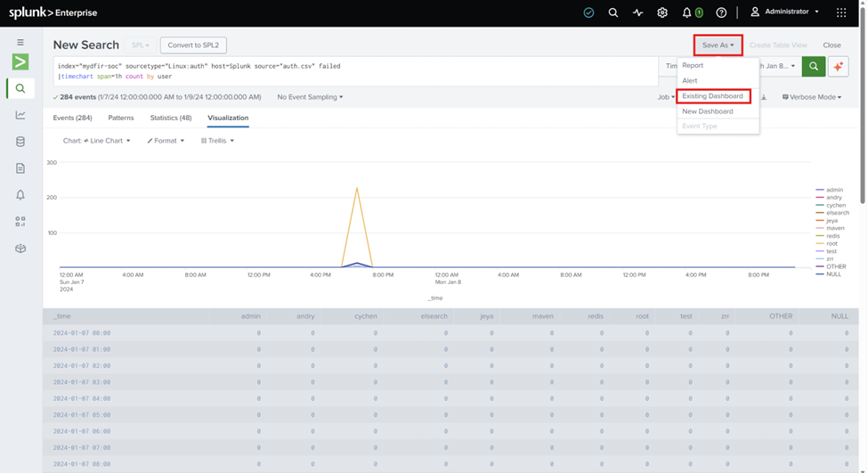Run search with green magnifier button
The width and height of the screenshot is (868, 473).
pos(814,67)
